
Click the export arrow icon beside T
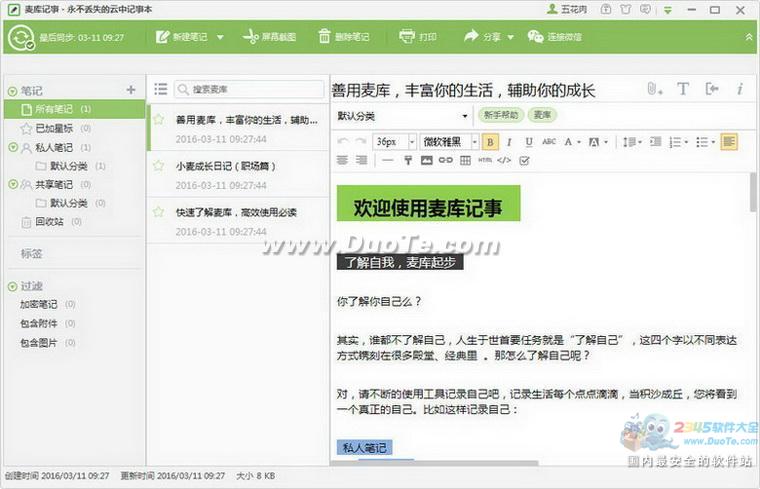[712, 89]
